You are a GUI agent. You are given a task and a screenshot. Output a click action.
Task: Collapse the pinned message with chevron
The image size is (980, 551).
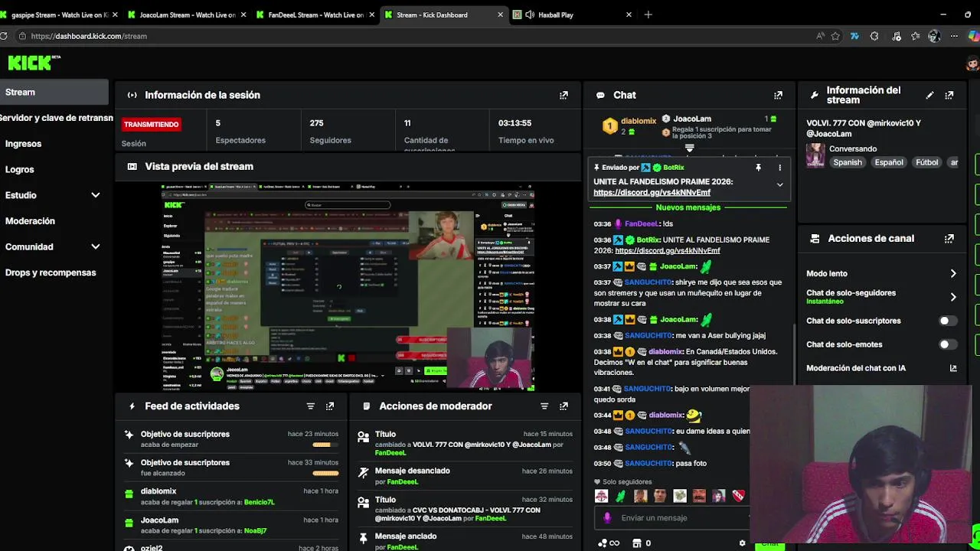point(779,184)
